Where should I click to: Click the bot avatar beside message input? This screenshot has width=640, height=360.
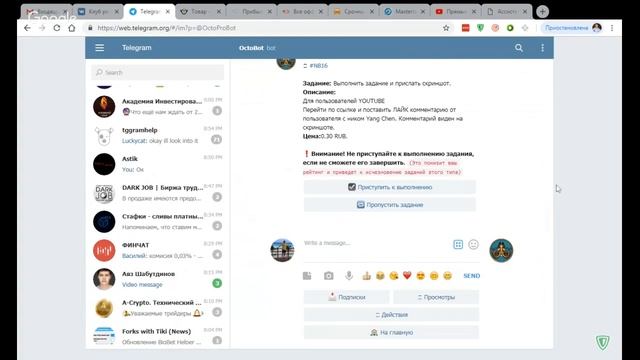coord(501,250)
